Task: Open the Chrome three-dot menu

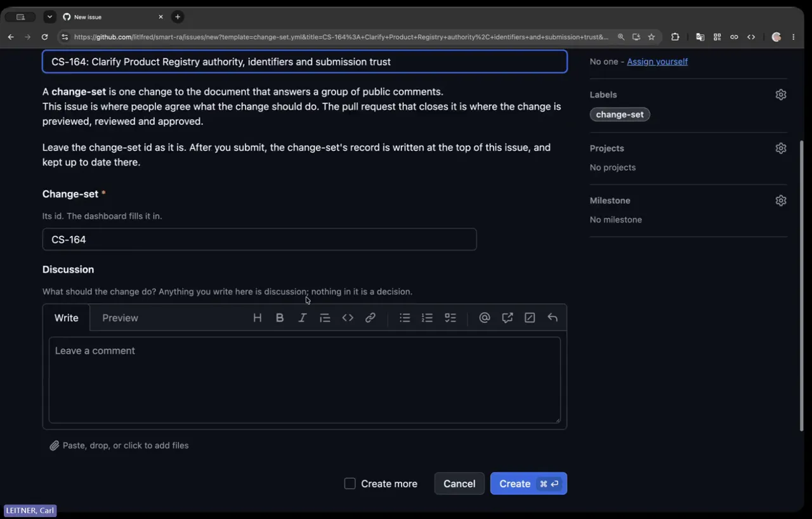Action: pos(794,37)
